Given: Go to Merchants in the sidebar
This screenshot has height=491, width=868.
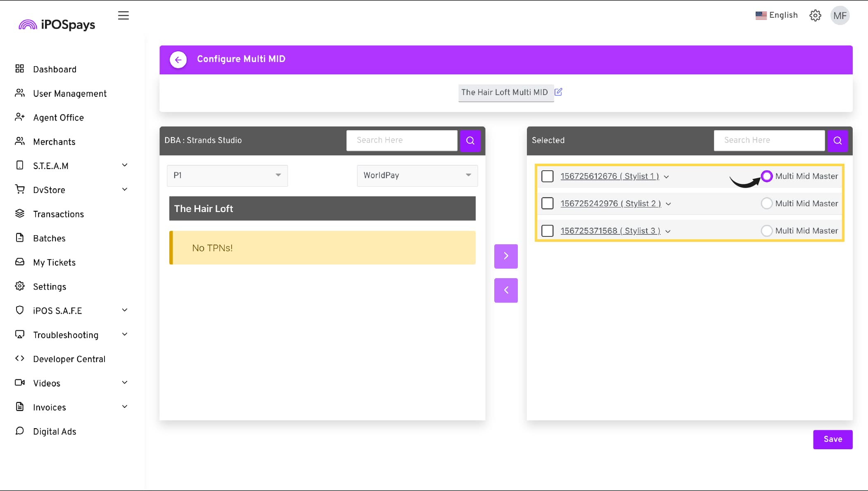Looking at the screenshot, I should [54, 142].
